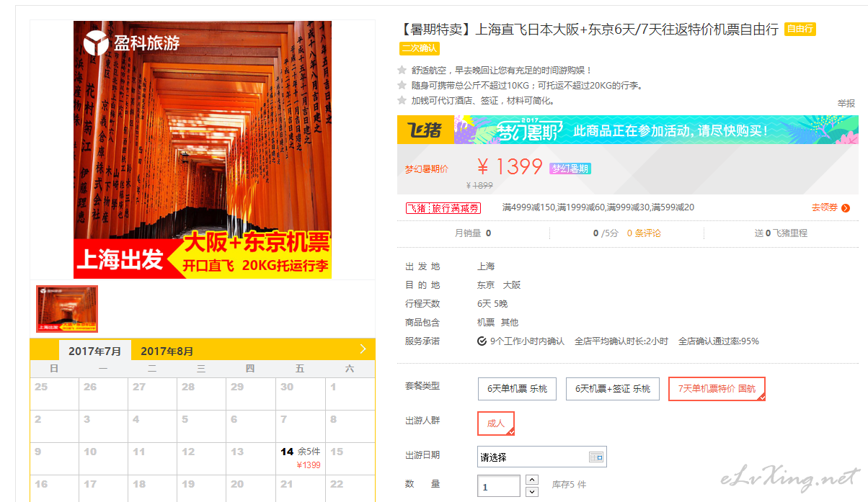Click the original price ¥1899
The height and width of the screenshot is (502, 868).
pos(479,185)
